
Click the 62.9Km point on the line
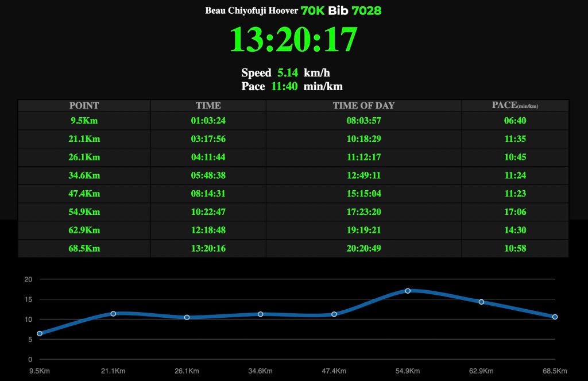point(481,302)
